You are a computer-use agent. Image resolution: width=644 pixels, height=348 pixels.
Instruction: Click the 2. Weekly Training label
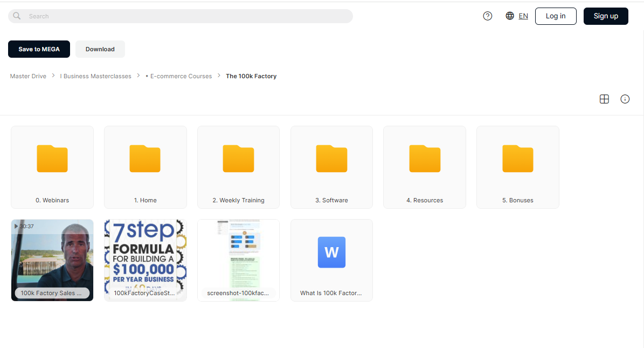[x=239, y=200]
